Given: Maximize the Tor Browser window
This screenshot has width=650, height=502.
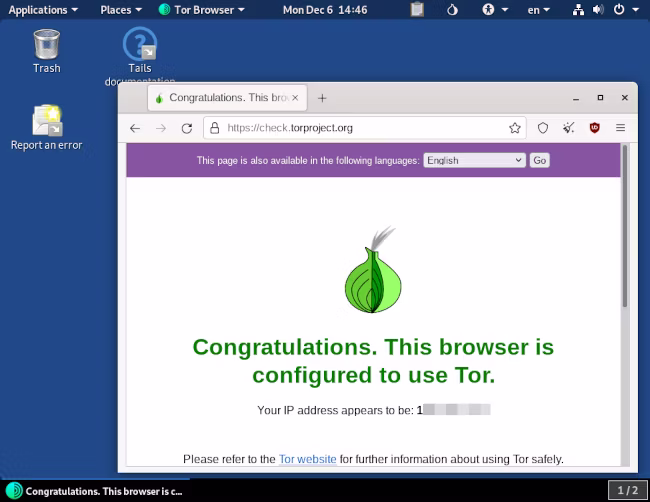Looking at the screenshot, I should coord(600,98).
